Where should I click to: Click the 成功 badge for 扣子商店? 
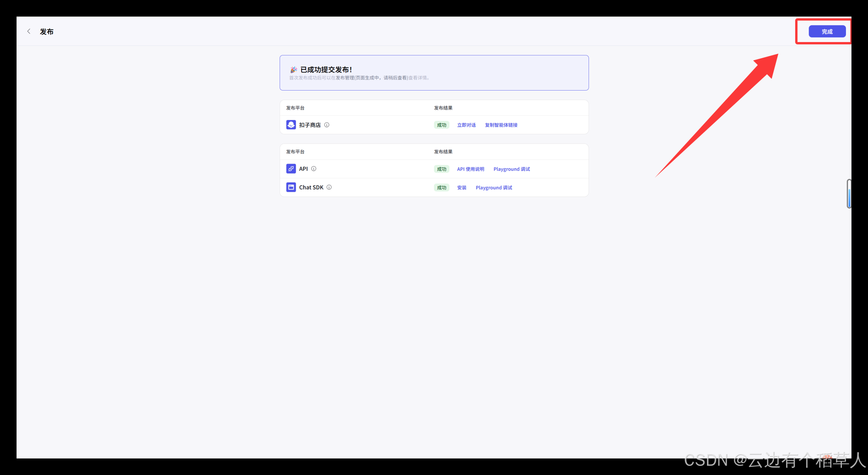[x=441, y=125]
